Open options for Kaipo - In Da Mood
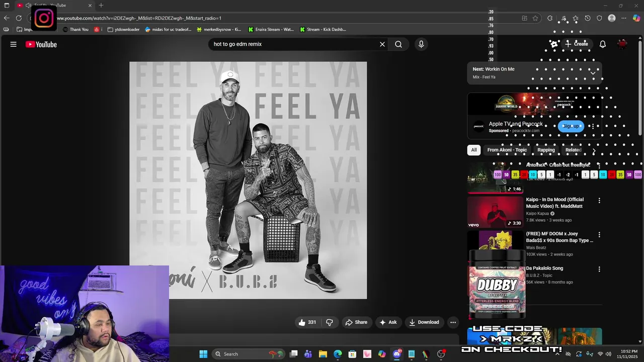The width and height of the screenshot is (644, 362). (x=599, y=200)
